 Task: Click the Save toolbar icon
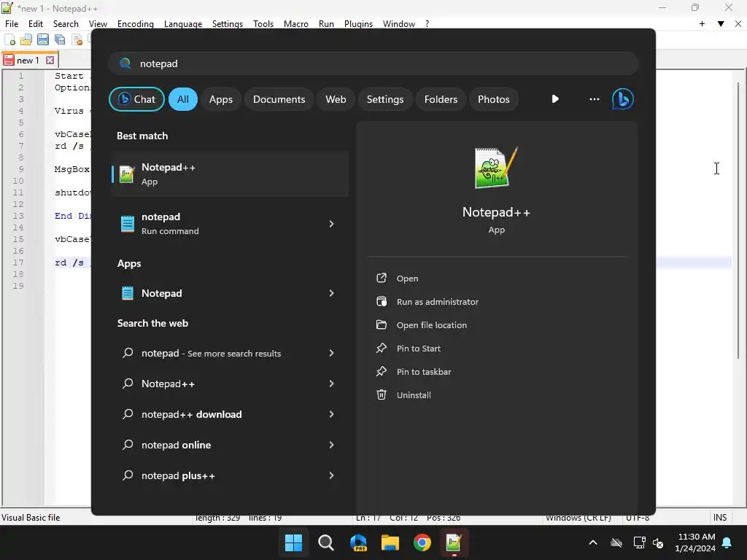[x=43, y=39]
